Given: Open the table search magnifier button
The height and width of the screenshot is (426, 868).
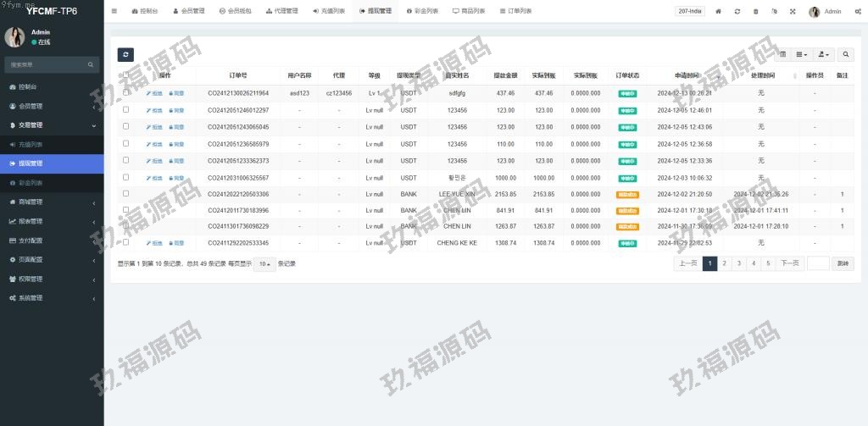Looking at the screenshot, I should click(x=845, y=54).
